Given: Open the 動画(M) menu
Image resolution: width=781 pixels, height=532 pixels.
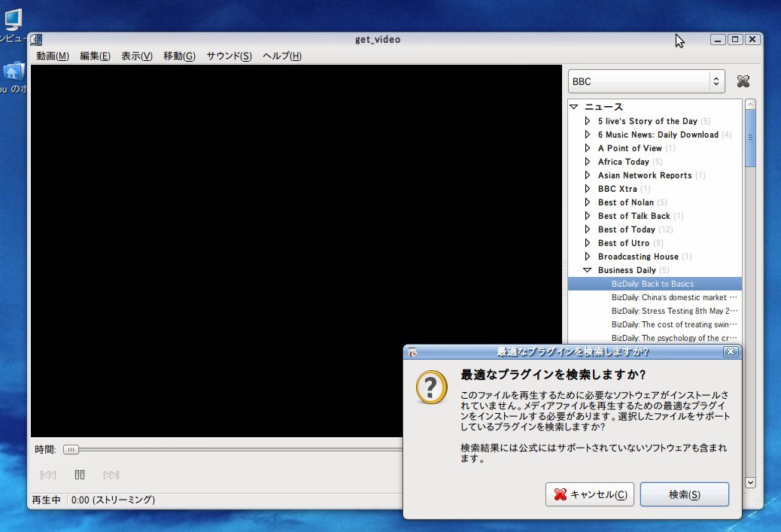Looking at the screenshot, I should [x=53, y=56].
